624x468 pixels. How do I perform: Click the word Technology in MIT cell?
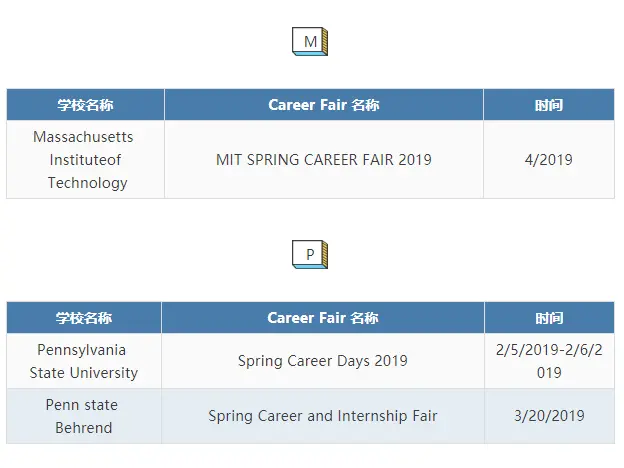(x=88, y=183)
